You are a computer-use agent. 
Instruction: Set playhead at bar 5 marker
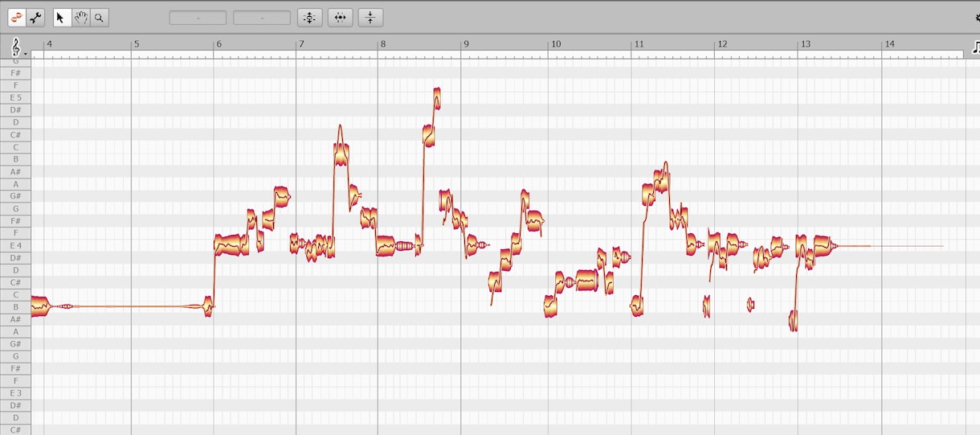click(x=136, y=44)
